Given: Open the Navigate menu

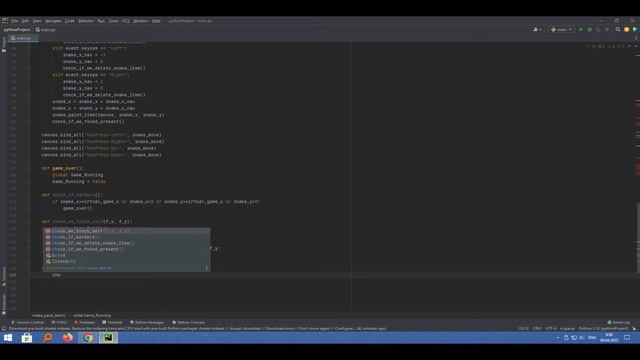Looking at the screenshot, I should 53,21.
